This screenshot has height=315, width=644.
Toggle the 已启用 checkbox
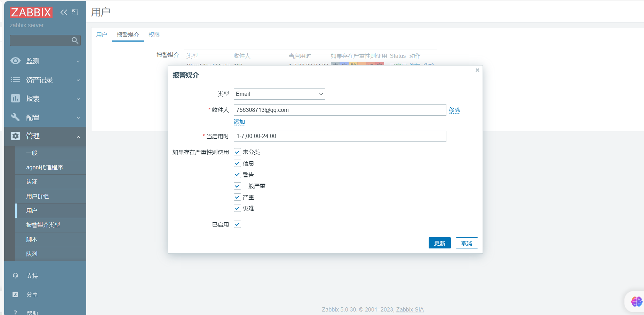[x=237, y=224]
